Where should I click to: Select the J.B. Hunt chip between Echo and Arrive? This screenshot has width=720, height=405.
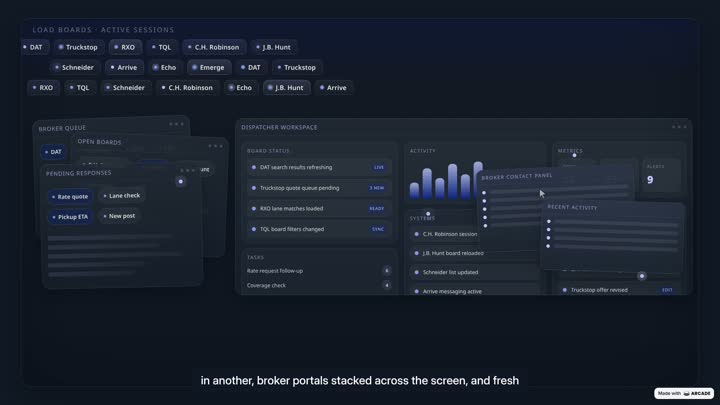point(286,88)
